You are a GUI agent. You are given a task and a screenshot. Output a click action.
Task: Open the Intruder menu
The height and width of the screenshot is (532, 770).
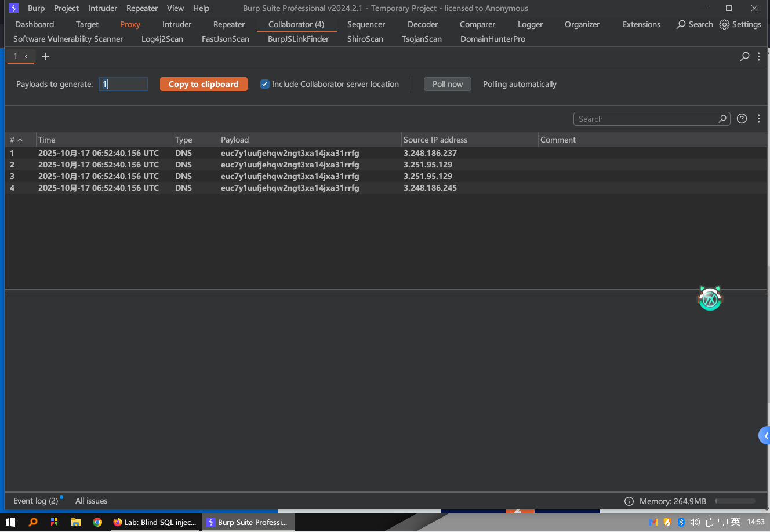(103, 8)
